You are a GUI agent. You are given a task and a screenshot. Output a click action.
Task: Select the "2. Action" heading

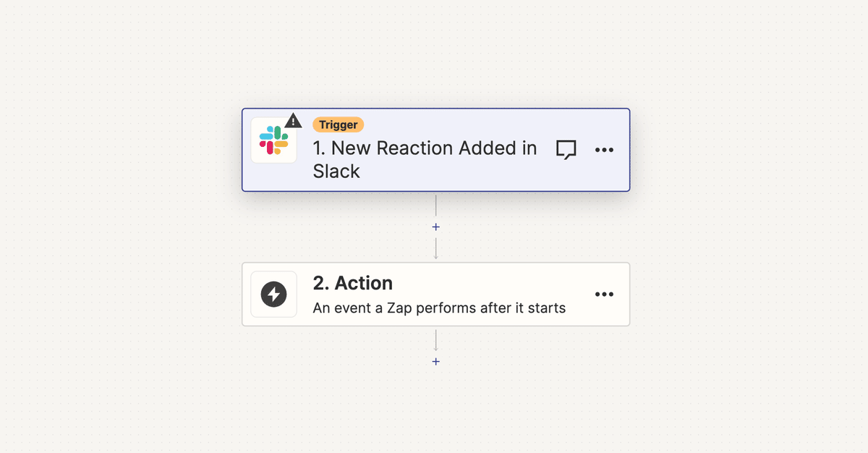pyautogui.click(x=352, y=283)
